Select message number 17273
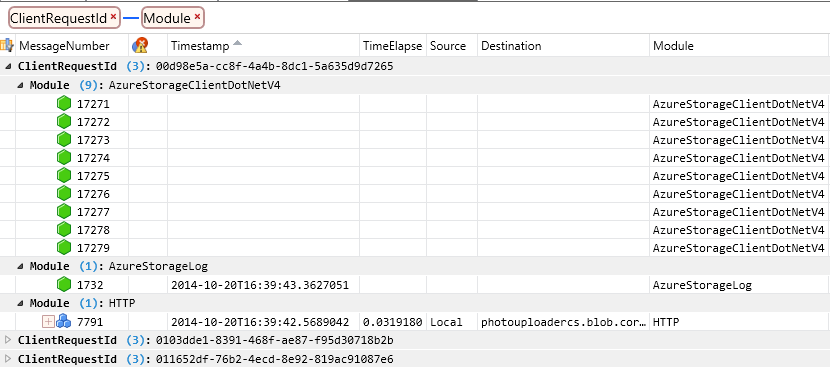The image size is (830, 367). point(93,140)
